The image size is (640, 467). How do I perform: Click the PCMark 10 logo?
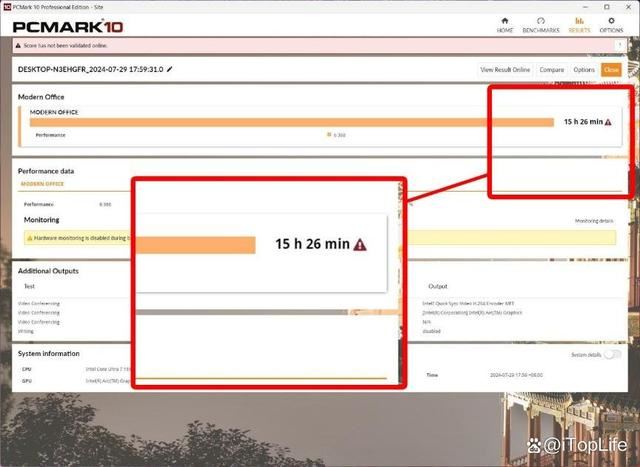(x=60, y=24)
